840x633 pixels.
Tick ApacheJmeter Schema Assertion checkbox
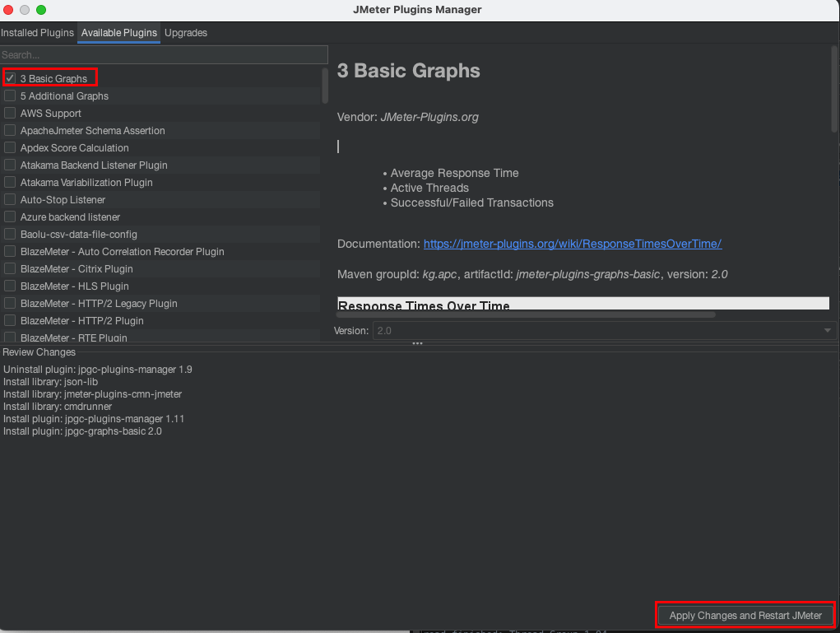pos(10,130)
